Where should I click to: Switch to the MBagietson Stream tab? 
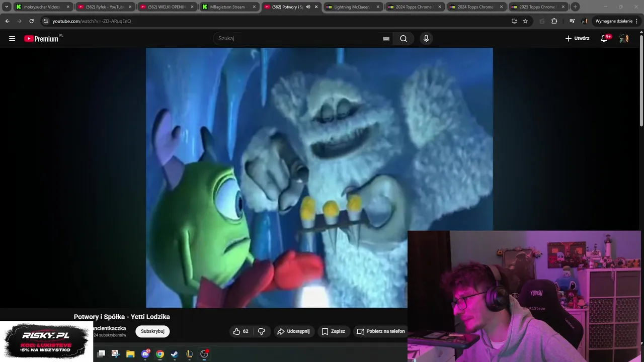[x=228, y=7]
